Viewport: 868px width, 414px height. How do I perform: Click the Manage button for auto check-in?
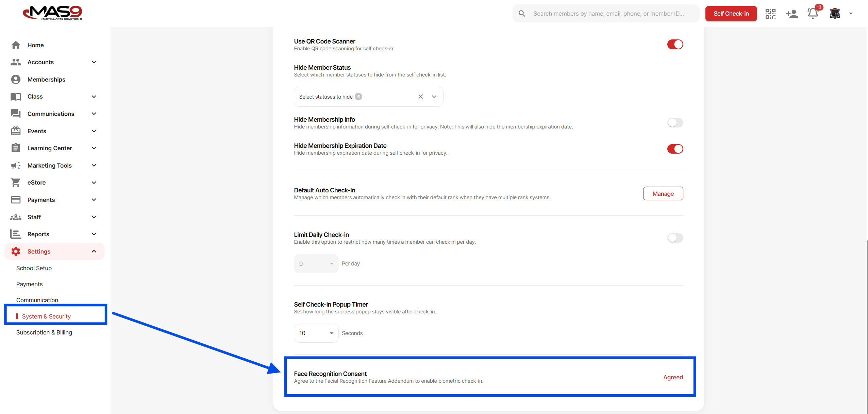pyautogui.click(x=663, y=194)
